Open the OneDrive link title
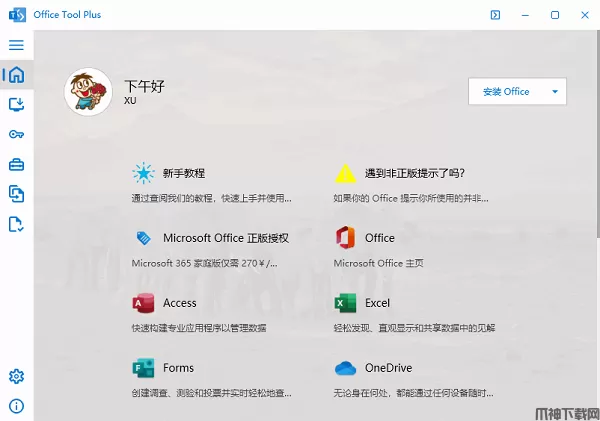This screenshot has height=421, width=600. point(388,368)
